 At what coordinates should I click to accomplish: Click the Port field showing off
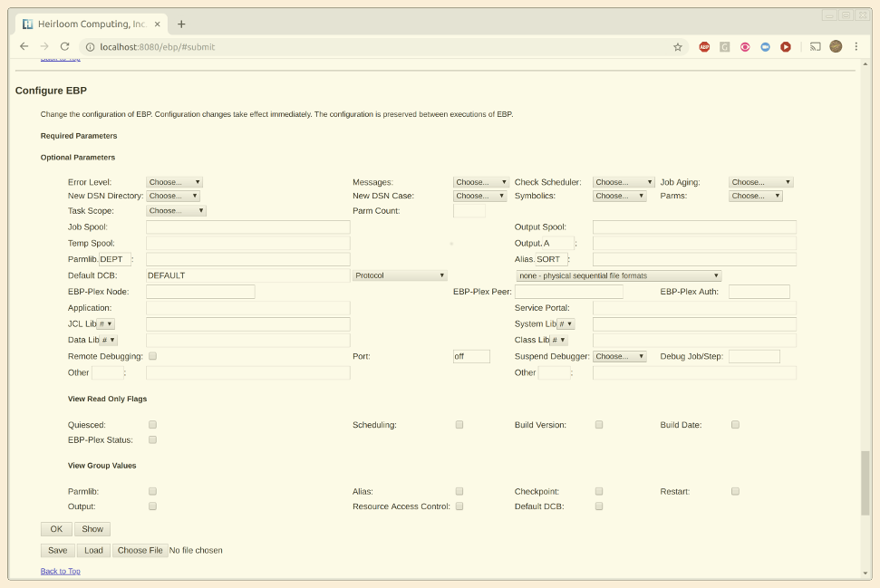click(471, 356)
